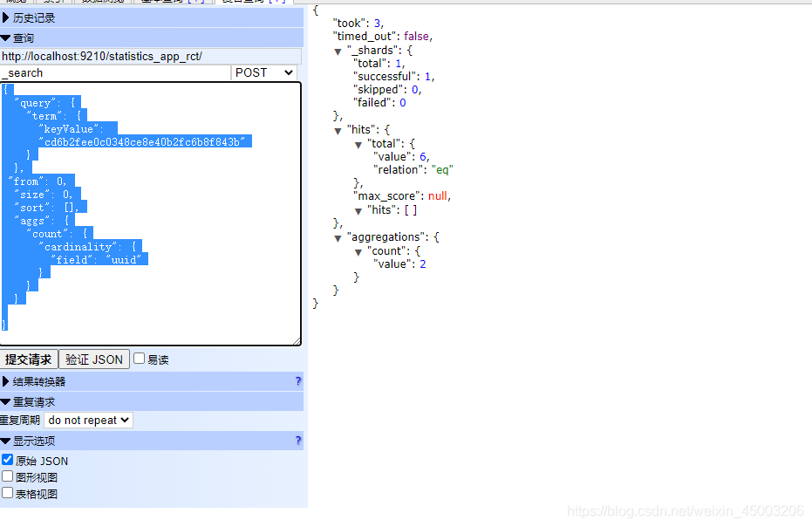Open help for 结果转换器

[297, 381]
